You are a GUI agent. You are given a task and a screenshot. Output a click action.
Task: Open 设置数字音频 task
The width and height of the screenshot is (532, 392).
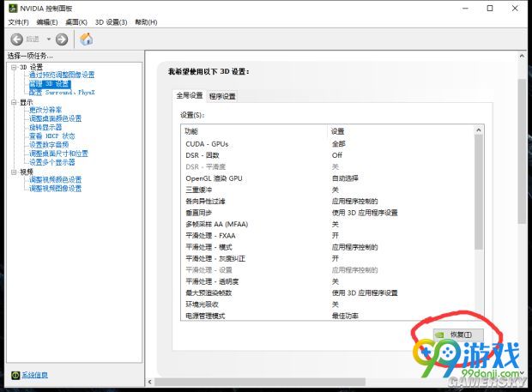49,145
